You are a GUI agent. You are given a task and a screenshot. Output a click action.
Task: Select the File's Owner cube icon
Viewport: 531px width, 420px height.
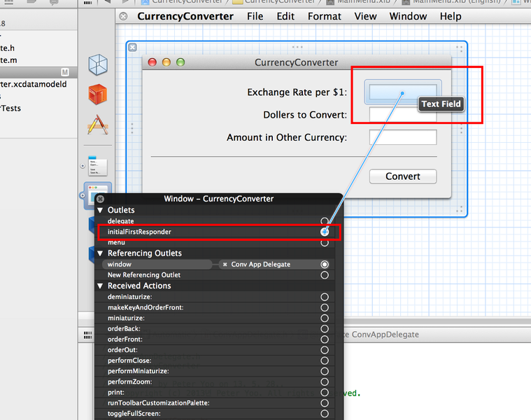(x=98, y=65)
